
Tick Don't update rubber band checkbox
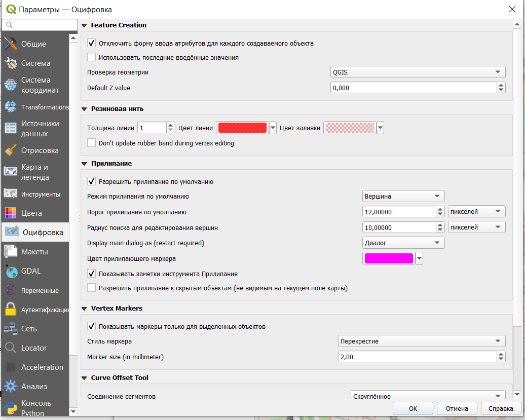coord(91,143)
